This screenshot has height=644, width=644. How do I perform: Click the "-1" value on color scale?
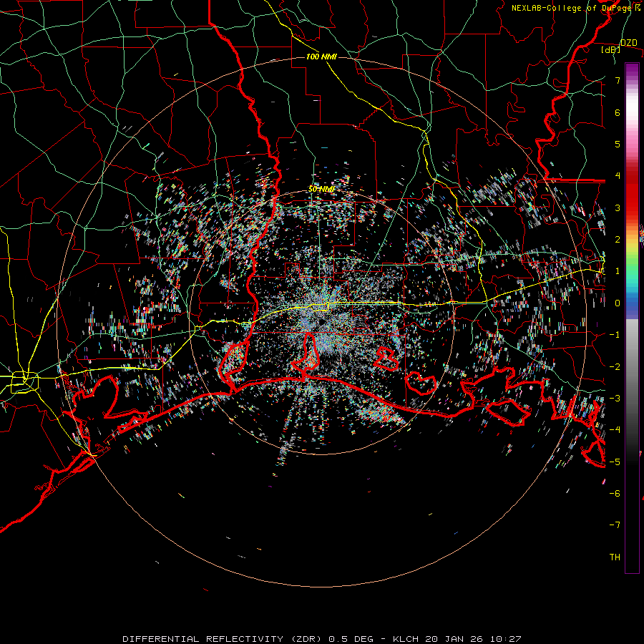pyautogui.click(x=615, y=335)
